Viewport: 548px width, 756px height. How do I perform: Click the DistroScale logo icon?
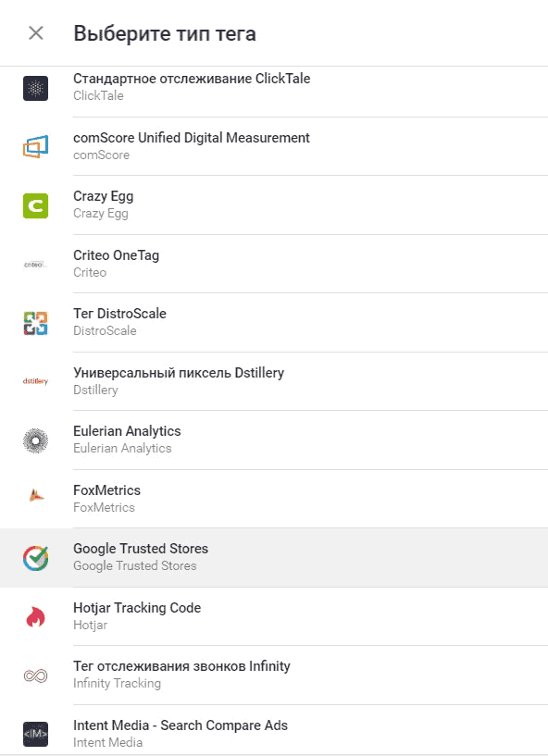[36, 323]
